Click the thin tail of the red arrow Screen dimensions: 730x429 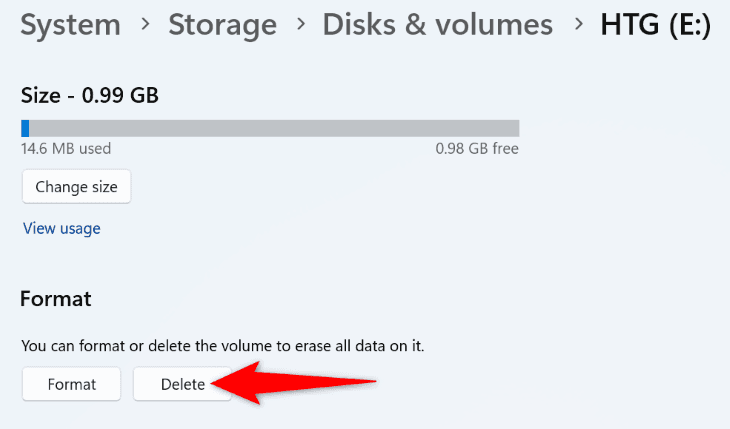click(321, 383)
